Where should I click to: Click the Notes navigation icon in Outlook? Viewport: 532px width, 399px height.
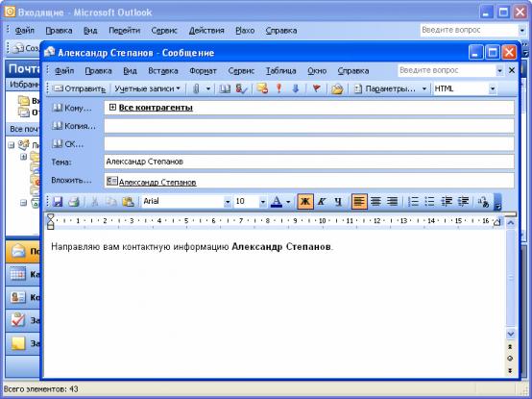[x=17, y=343]
